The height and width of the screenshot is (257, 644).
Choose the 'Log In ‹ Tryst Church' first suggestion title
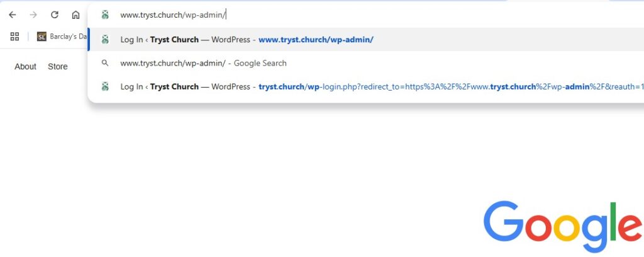[159, 40]
